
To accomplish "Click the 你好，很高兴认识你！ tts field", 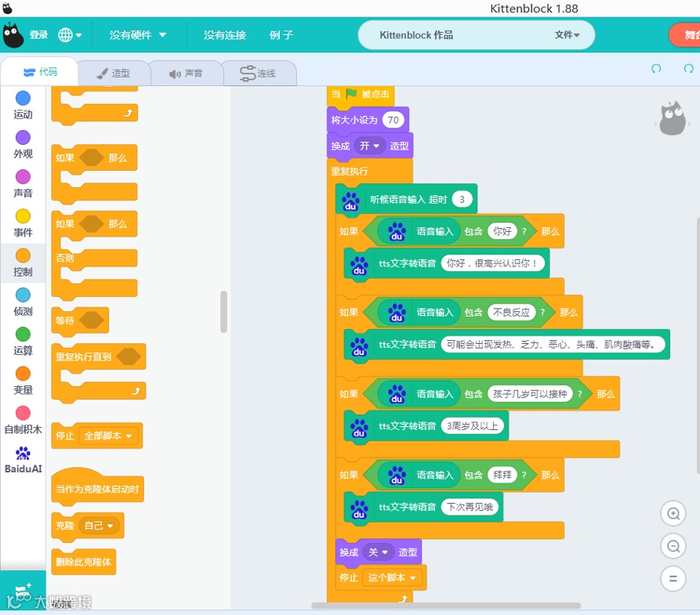I will tap(493, 263).
